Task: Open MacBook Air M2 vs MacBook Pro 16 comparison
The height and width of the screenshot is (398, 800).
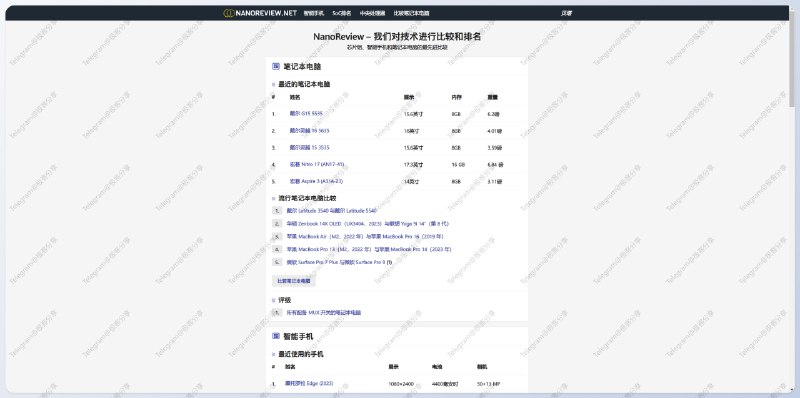Action: click(365, 237)
